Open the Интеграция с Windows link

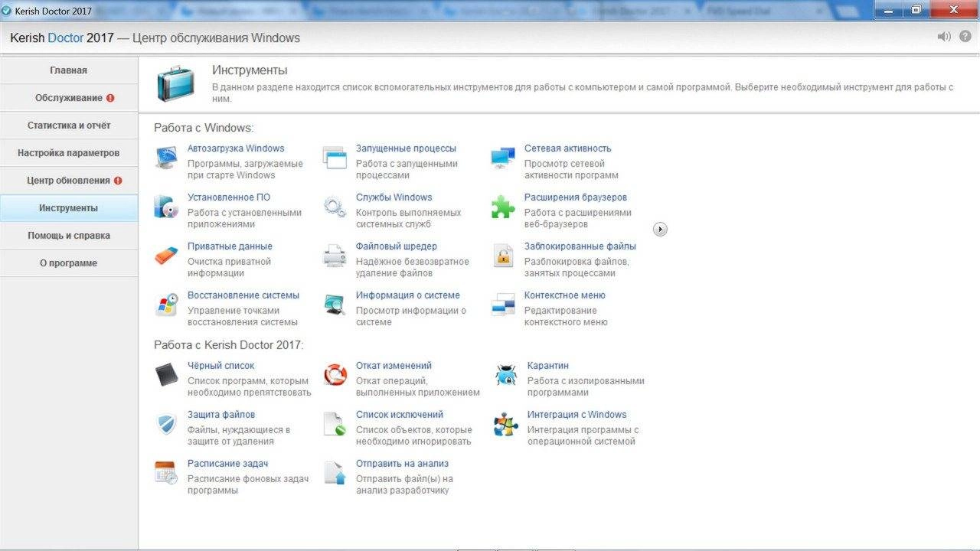tap(577, 415)
